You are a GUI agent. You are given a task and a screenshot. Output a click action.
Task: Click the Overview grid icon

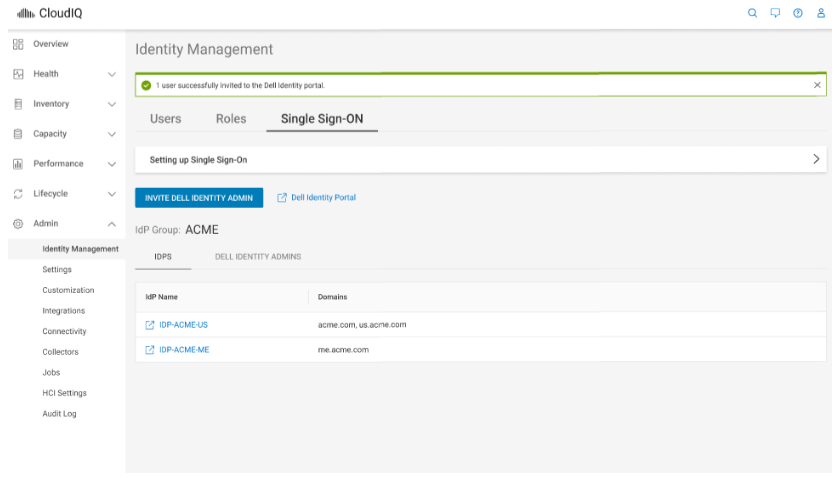(x=18, y=44)
